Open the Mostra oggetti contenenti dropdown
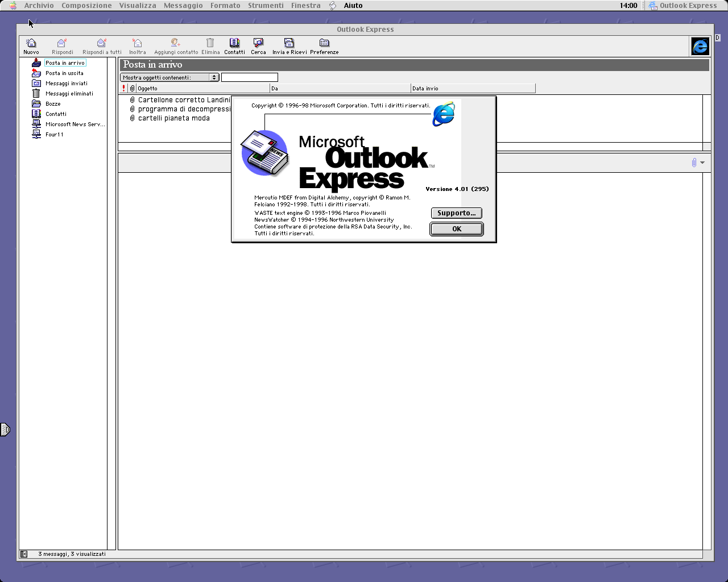Image resolution: width=728 pixels, height=582 pixels. coord(169,77)
